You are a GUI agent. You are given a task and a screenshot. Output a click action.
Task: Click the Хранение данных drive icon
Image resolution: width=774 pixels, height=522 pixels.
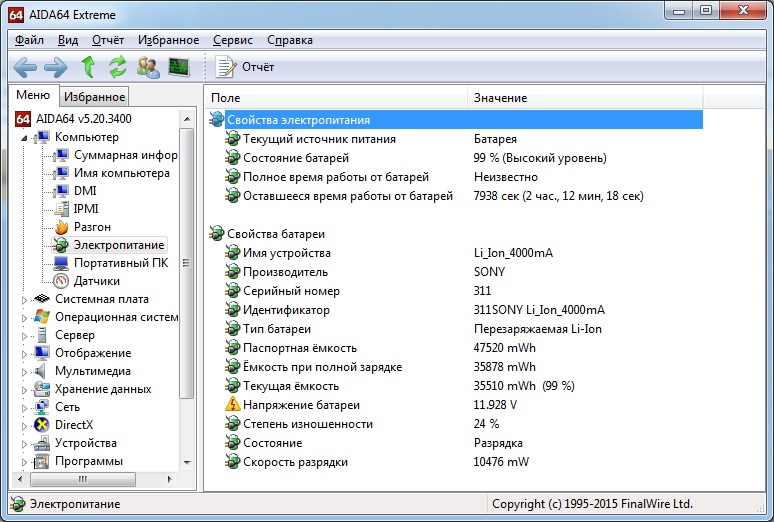click(x=42, y=389)
